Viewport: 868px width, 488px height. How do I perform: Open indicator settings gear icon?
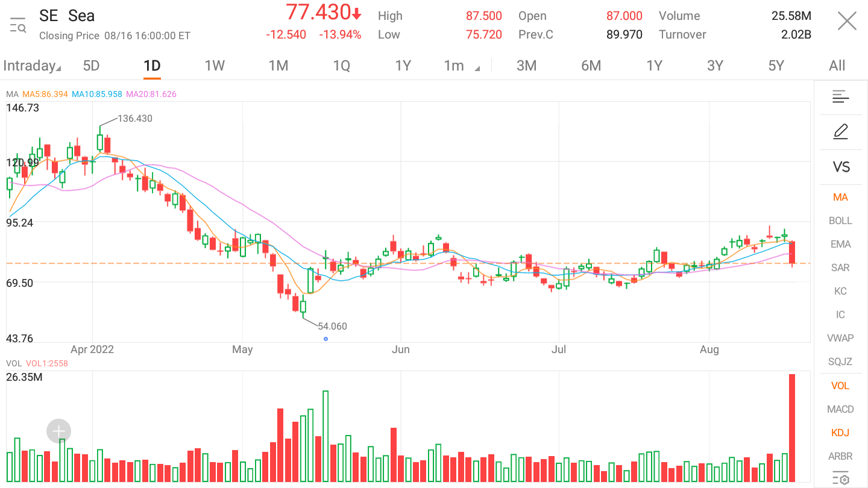click(x=840, y=478)
